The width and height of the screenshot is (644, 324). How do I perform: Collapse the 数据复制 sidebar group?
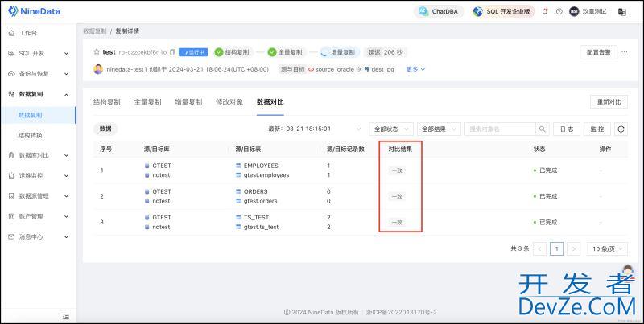coord(39,94)
